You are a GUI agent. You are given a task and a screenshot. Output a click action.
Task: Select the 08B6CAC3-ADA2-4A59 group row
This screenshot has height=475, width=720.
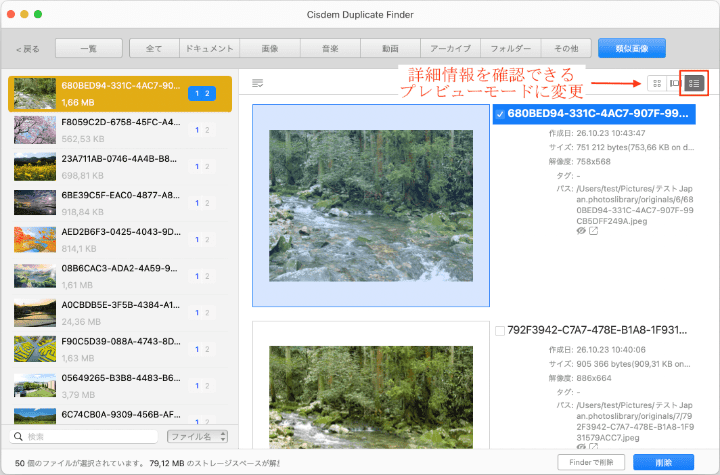coord(120,276)
